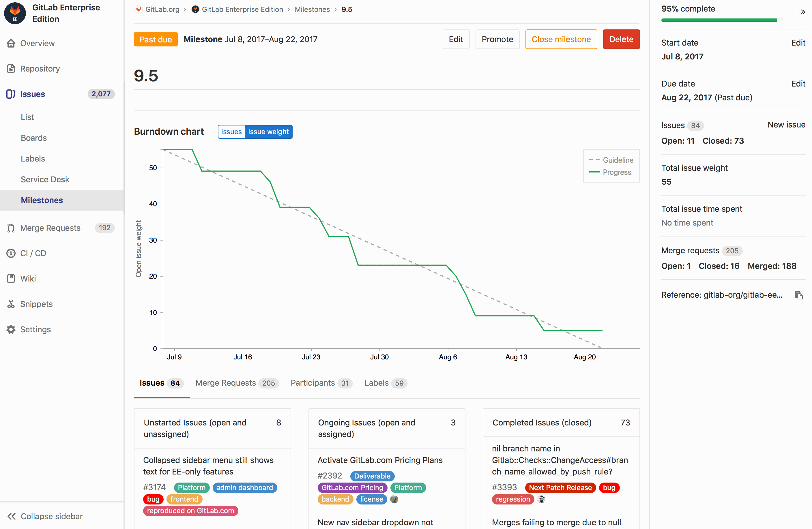
Task: Open the Merge Requests 205 tab
Action: pos(237,383)
